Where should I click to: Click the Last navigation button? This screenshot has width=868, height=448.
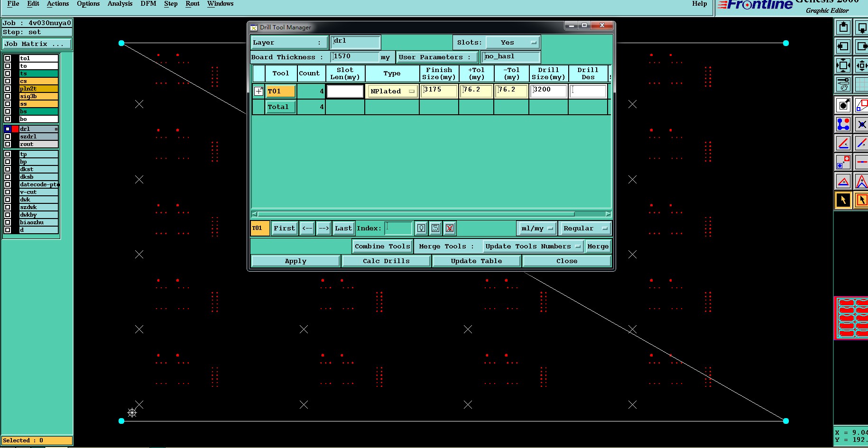tap(343, 228)
